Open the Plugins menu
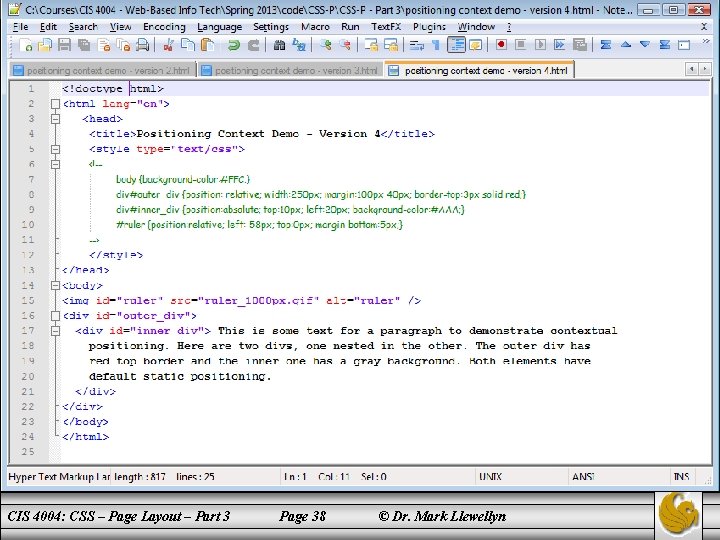 [429, 27]
